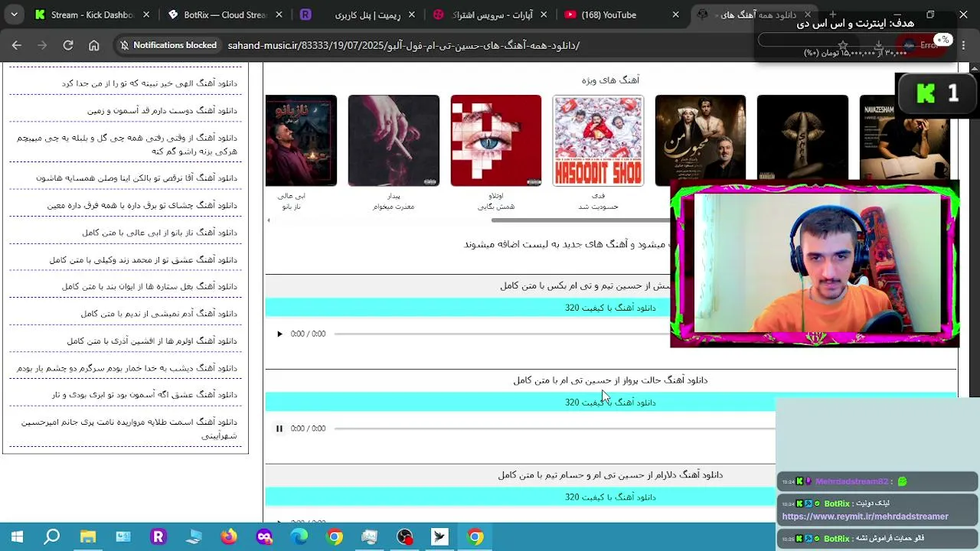Image resolution: width=980 pixels, height=551 pixels.
Task: Close the (168) YouTube tab
Action: (x=675, y=15)
